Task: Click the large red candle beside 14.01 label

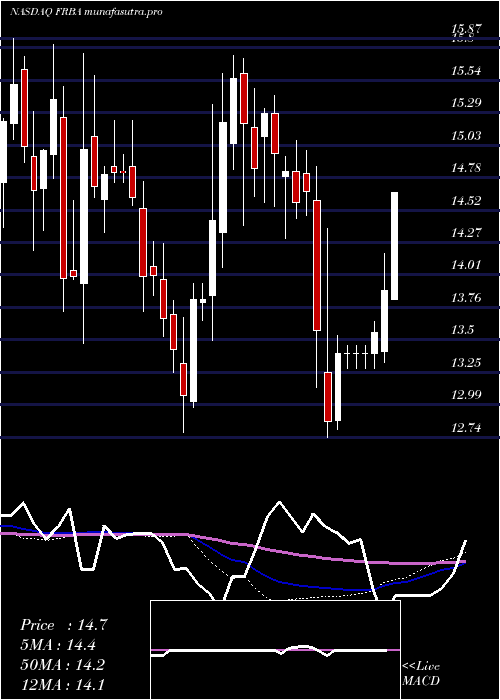Action: pos(317,266)
